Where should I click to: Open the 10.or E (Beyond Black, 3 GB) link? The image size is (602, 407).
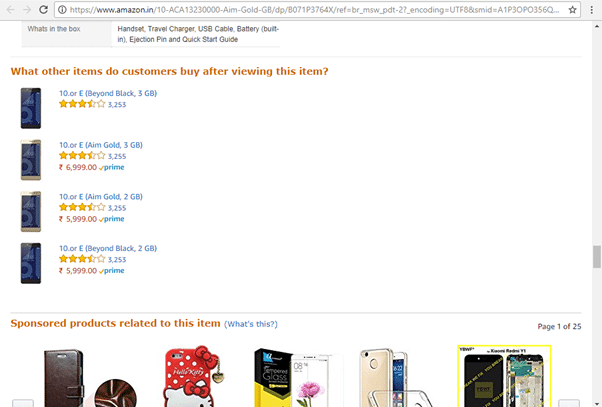[x=107, y=93]
